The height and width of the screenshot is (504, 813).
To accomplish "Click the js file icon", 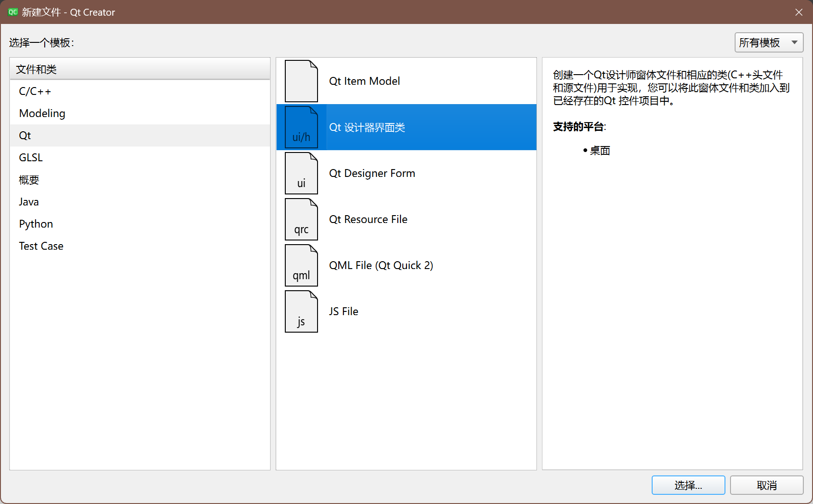I will (x=301, y=311).
